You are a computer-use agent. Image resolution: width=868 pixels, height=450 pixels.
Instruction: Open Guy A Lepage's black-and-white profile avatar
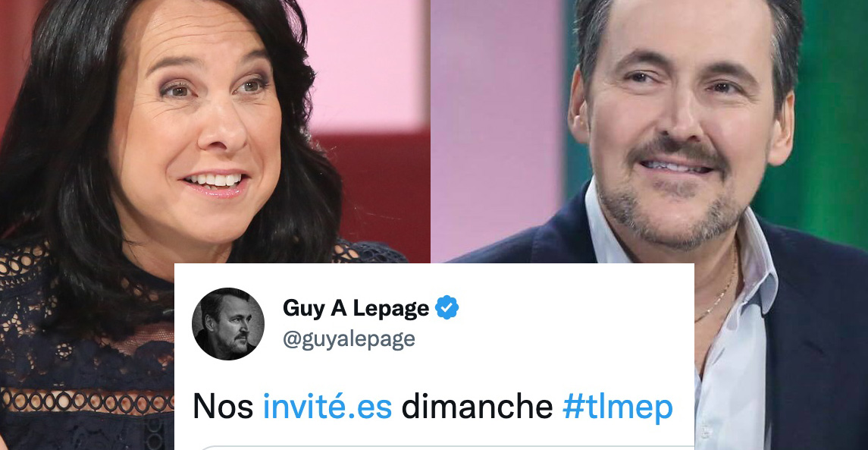[x=228, y=323]
